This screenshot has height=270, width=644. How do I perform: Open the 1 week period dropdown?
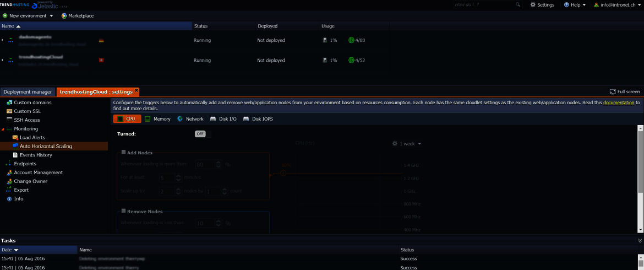tap(407, 144)
